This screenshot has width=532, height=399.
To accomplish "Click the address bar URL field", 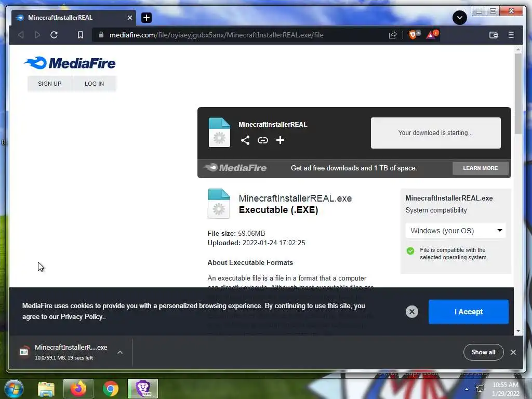I will tap(216, 35).
